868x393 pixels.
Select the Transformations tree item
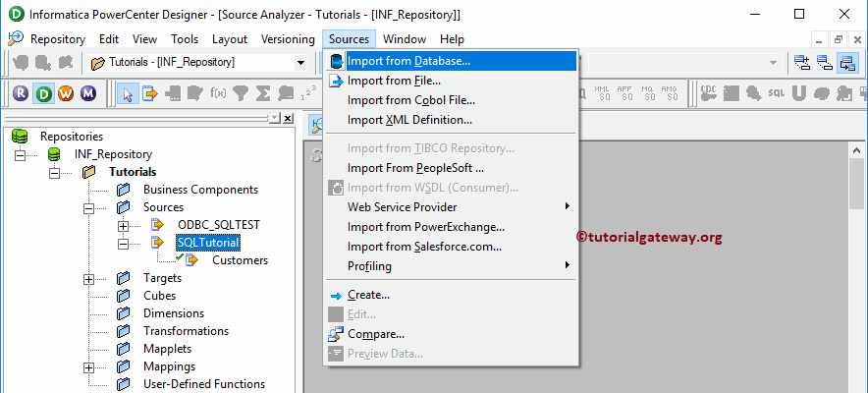click(186, 331)
